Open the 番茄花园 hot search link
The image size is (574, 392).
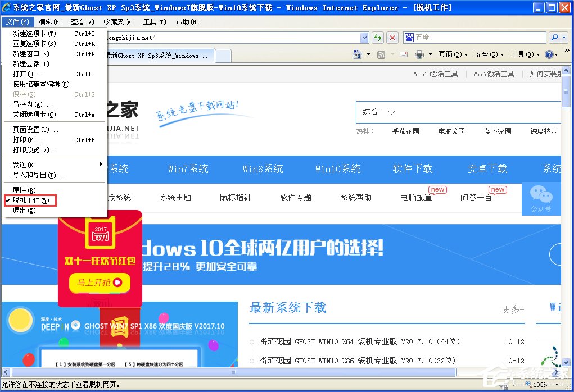(x=405, y=131)
